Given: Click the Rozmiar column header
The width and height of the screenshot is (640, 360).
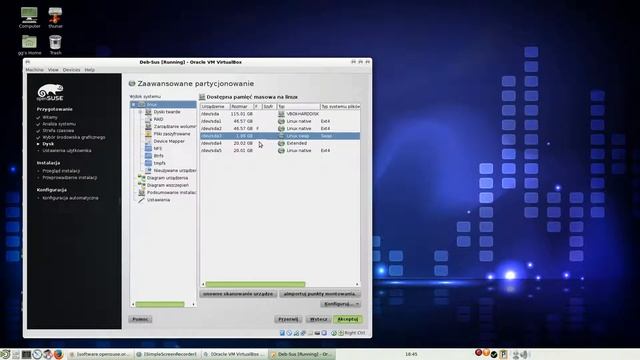Looking at the screenshot, I should (x=242, y=107).
